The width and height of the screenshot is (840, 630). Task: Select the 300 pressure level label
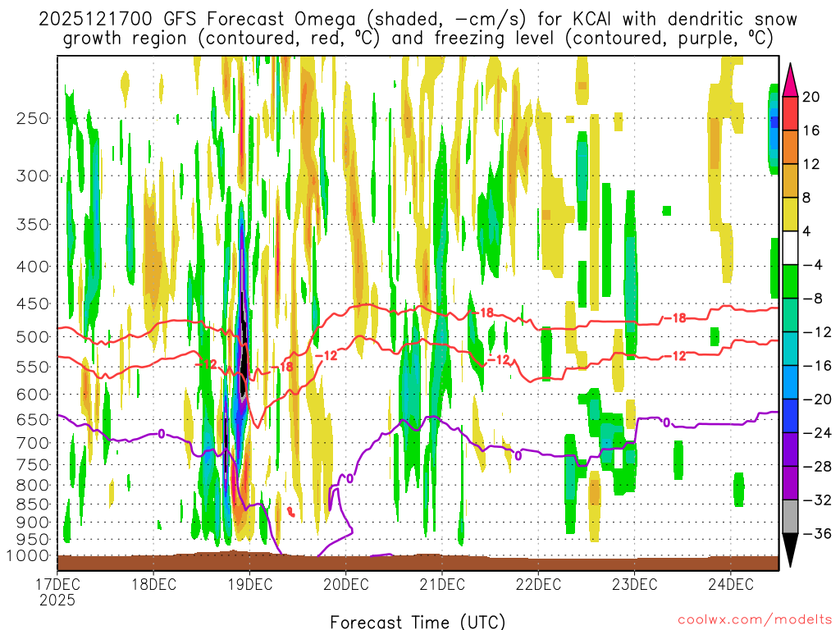pyautogui.click(x=33, y=176)
